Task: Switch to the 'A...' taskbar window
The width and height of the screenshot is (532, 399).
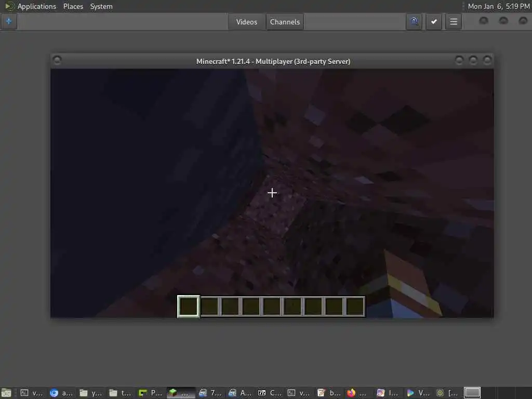Action: point(240,393)
